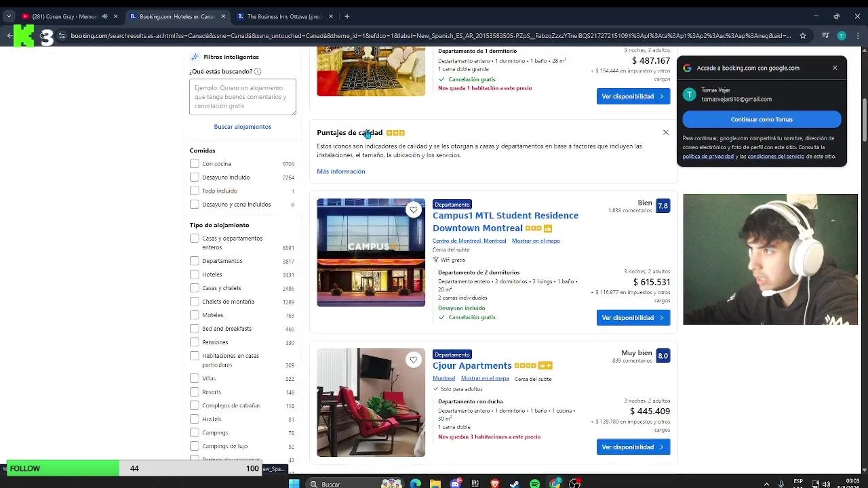Open política de privacidad link
868x488 pixels.
708,157
